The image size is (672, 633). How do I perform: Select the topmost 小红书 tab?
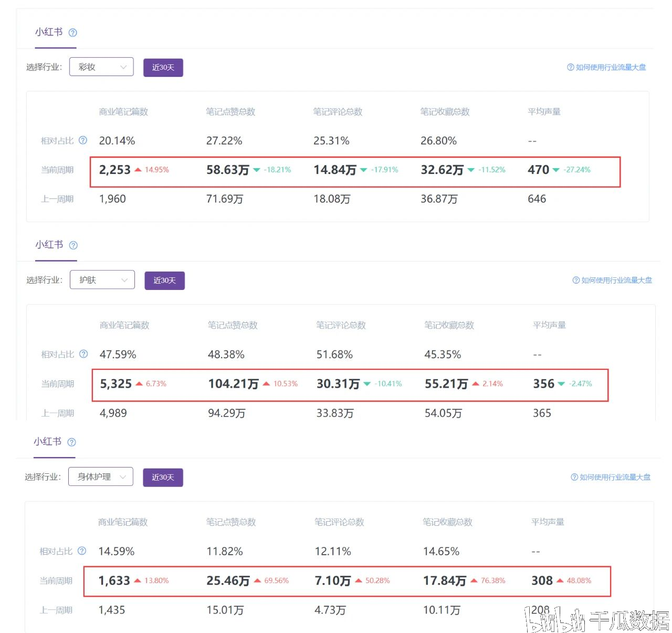[49, 32]
